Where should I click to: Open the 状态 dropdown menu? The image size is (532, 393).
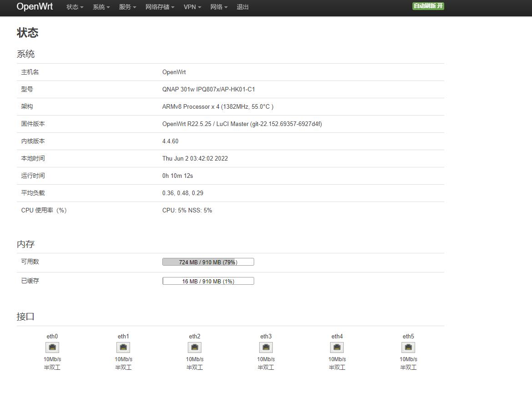tap(75, 7)
